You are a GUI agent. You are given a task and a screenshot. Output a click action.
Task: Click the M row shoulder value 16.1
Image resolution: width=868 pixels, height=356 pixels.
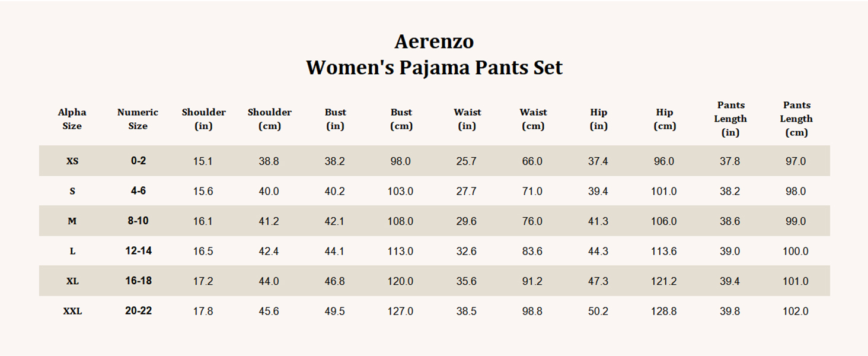click(x=203, y=221)
